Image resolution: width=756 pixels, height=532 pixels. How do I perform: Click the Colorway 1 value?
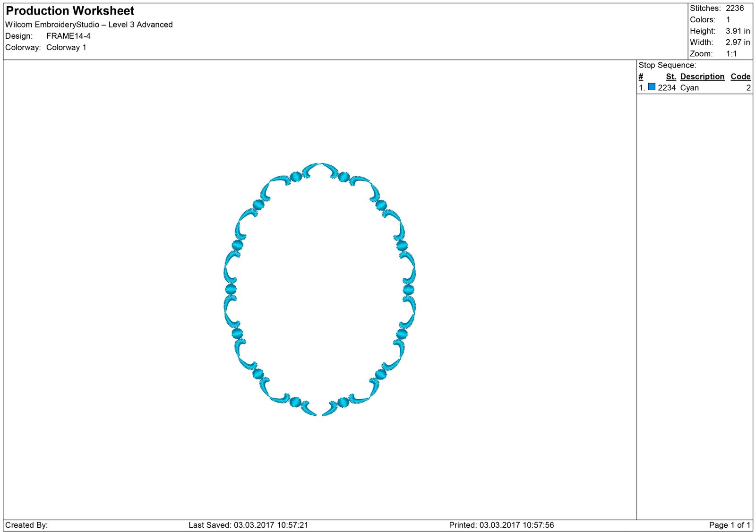pyautogui.click(x=66, y=47)
